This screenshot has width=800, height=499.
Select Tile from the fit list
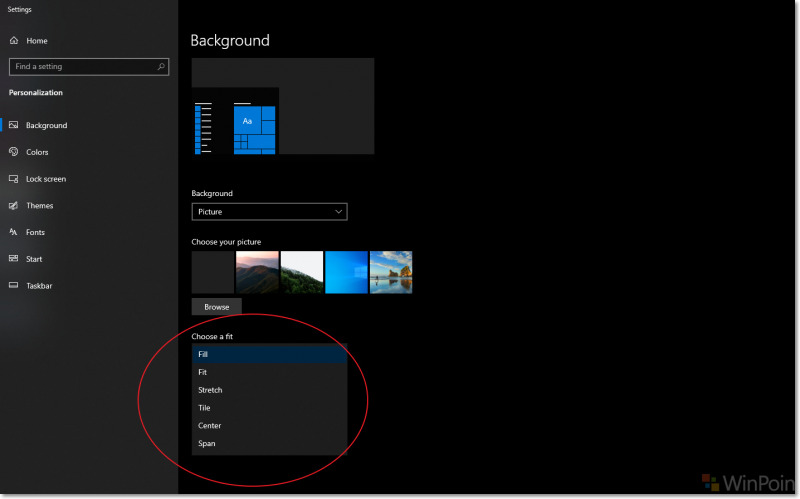269,408
